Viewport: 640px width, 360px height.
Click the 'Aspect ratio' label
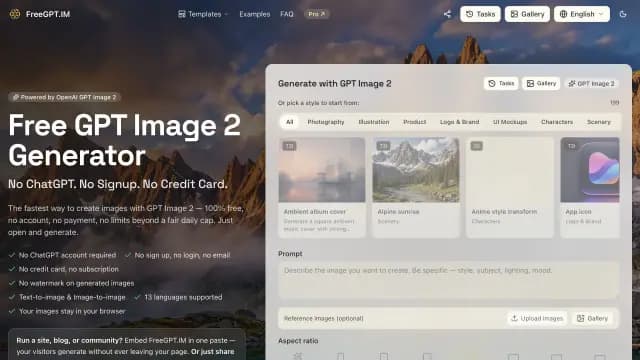[298, 340]
